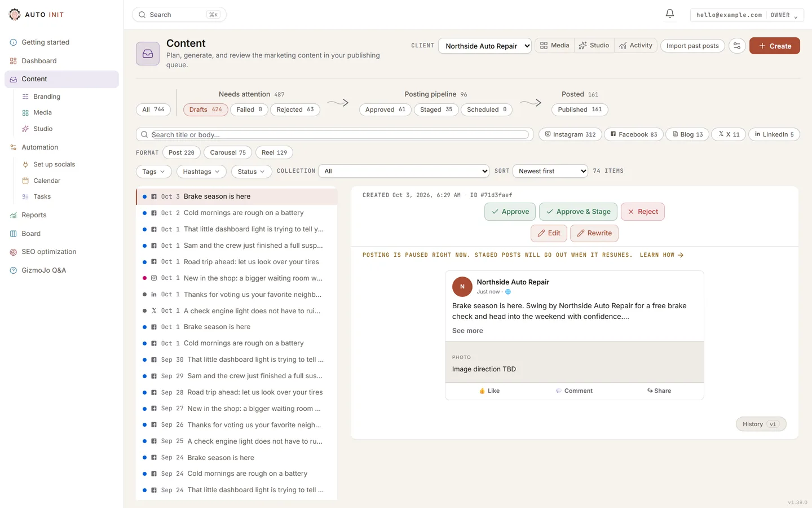The height and width of the screenshot is (508, 812).
Task: Filter by Facebook 83 platform
Action: click(634, 134)
